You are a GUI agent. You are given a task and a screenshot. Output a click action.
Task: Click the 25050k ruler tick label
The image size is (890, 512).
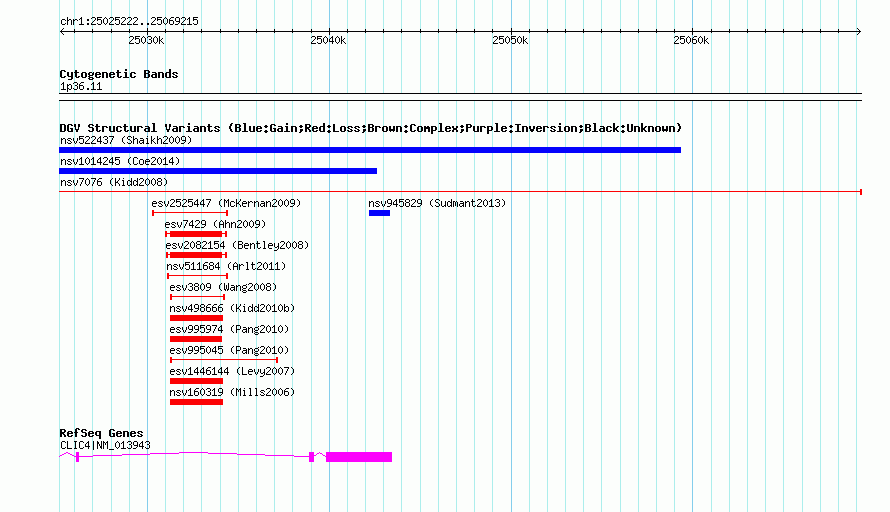tap(510, 41)
